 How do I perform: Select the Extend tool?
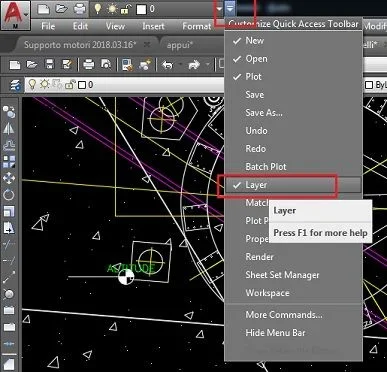9,261
